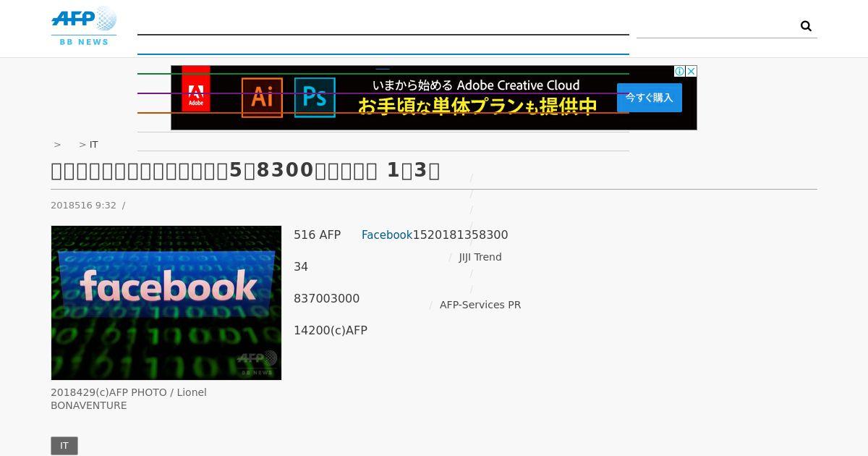This screenshot has width=868, height=456.
Task: Open AFP-Services PR link
Action: [480, 305]
